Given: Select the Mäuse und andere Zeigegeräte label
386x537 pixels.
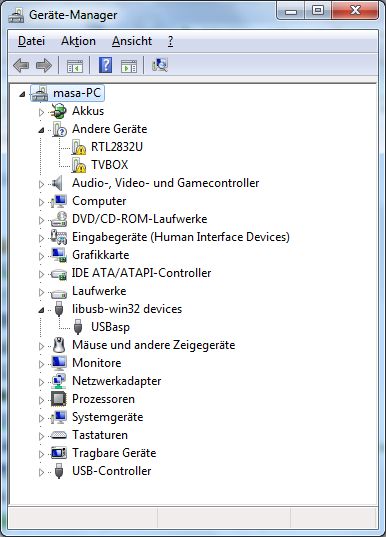Looking at the screenshot, I should (153, 345).
